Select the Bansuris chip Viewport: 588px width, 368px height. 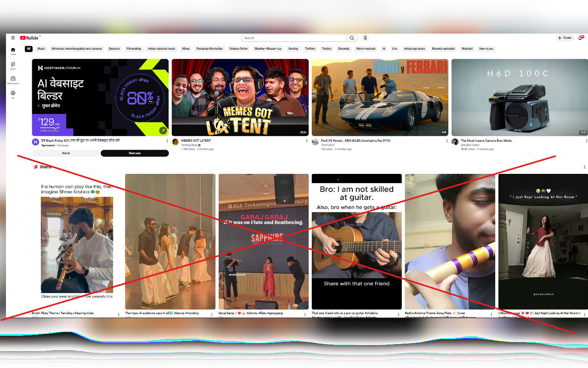point(114,49)
